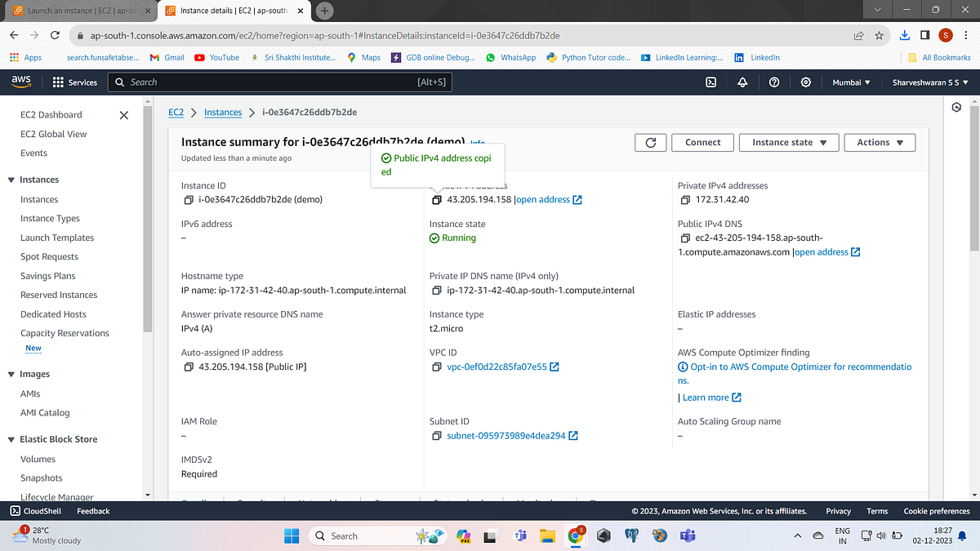Copy the Instance ID using the copy icon

(x=189, y=198)
